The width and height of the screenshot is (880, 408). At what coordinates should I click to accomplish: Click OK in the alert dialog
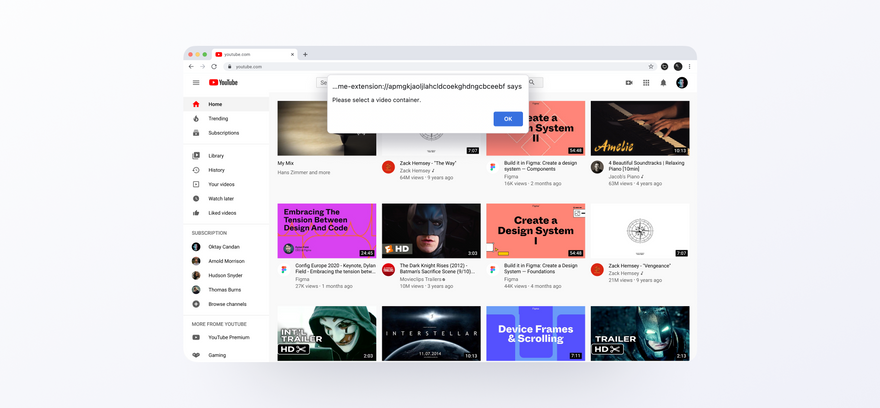pos(508,119)
